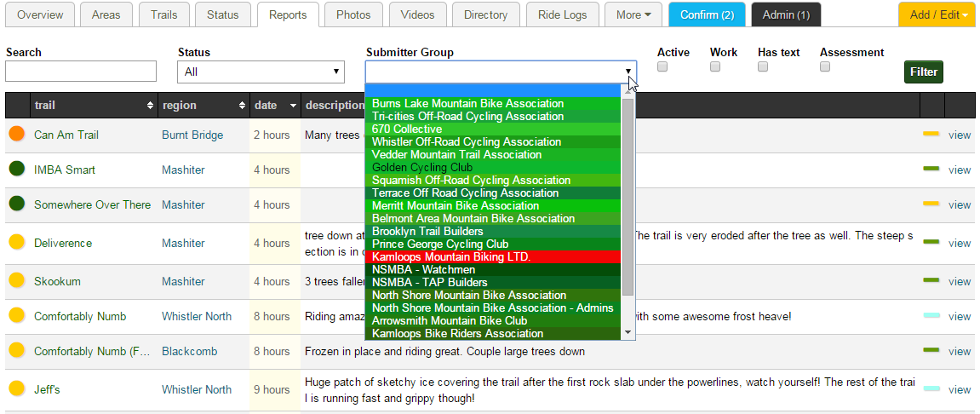
Task: Choose NSMBA - Watchmen from the list
Action: click(x=493, y=269)
